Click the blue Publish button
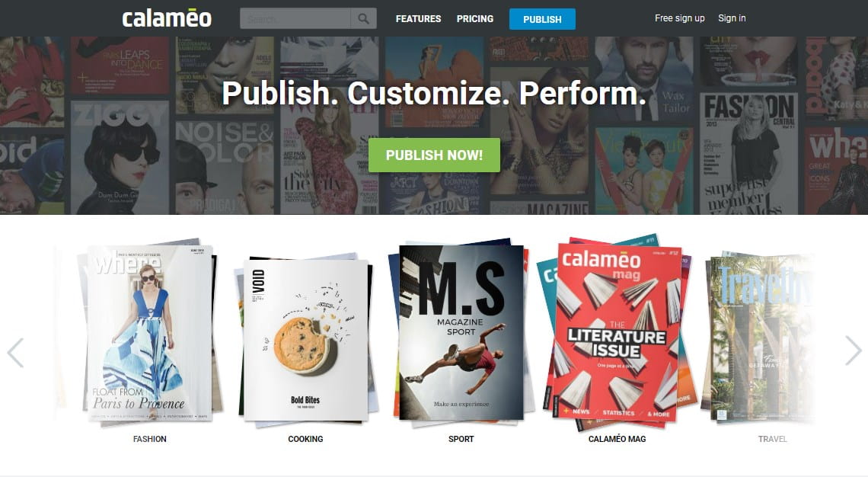Viewport: 868px width, 477px height. point(542,19)
